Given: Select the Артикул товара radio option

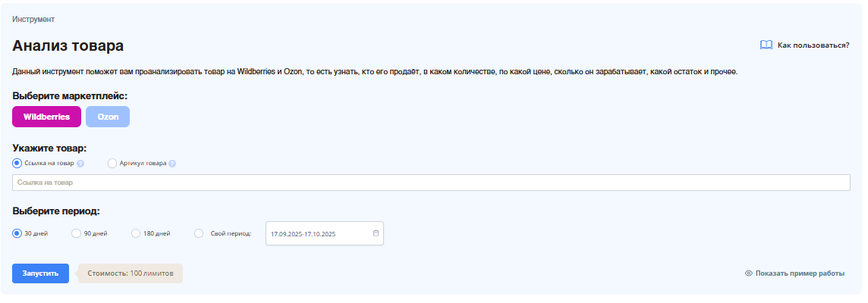Looking at the screenshot, I should coord(112,163).
